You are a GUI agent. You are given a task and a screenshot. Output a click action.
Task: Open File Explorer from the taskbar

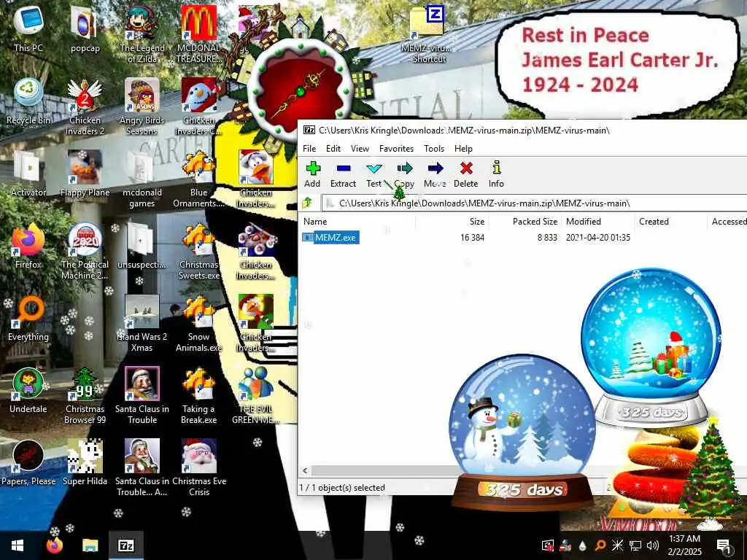coord(90,545)
